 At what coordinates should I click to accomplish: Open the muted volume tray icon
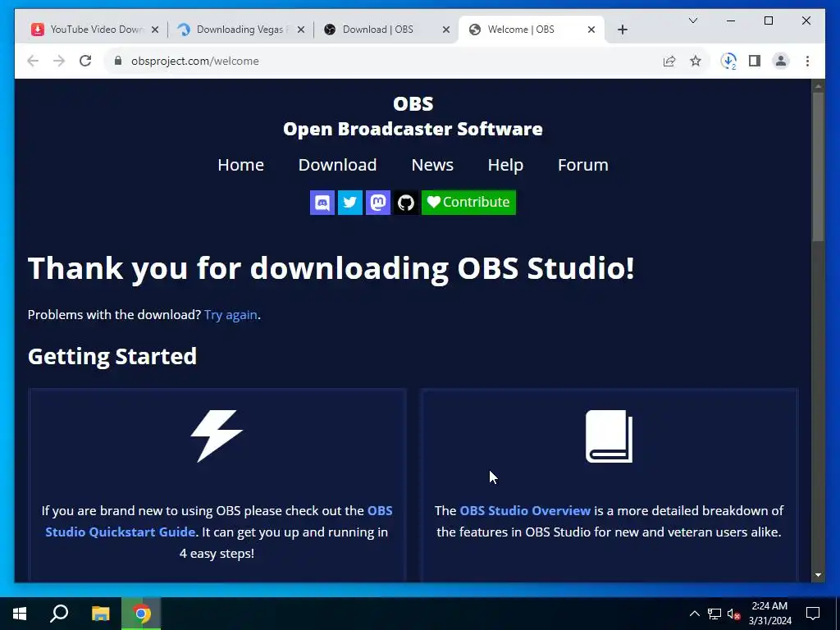click(x=733, y=614)
